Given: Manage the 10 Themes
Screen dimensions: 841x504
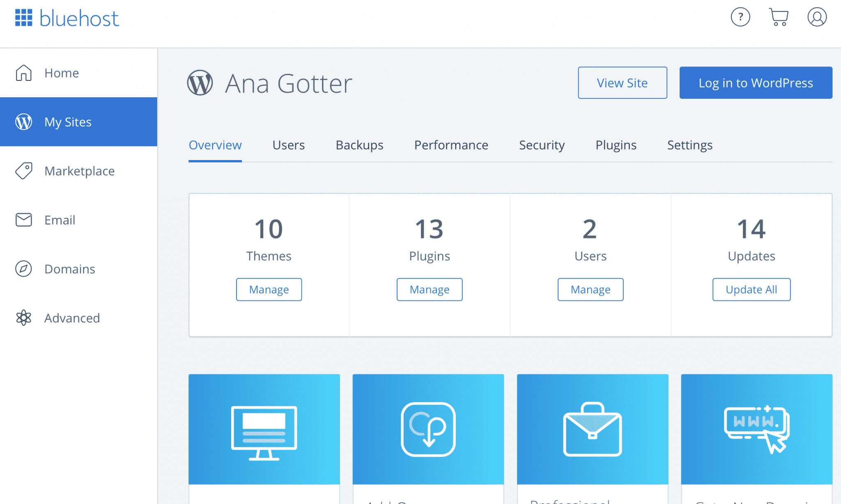Looking at the screenshot, I should click(x=269, y=289).
